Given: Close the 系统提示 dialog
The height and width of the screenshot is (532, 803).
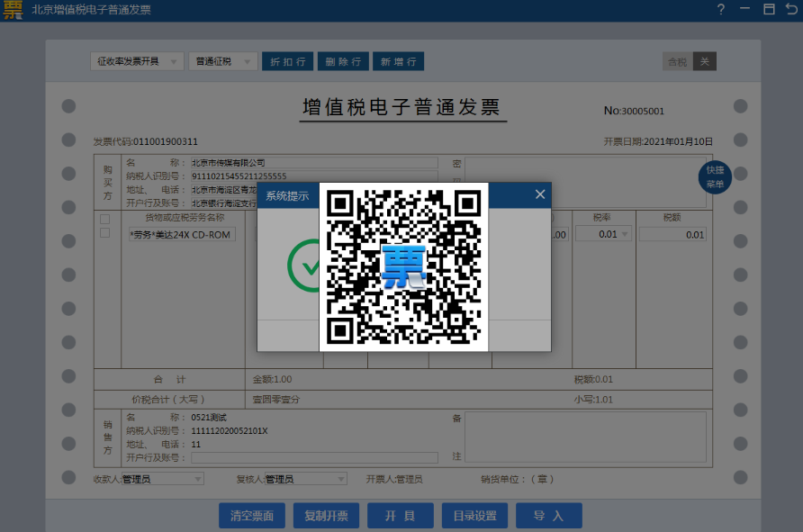Looking at the screenshot, I should 540,194.
